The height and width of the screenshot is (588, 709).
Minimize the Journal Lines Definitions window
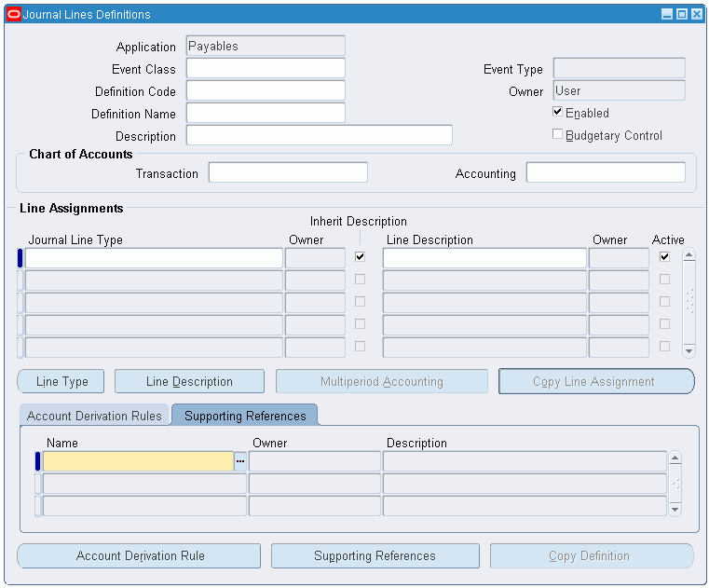pos(667,14)
